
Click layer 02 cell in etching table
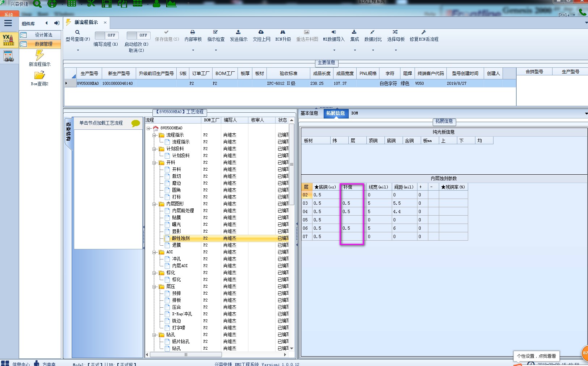point(306,195)
